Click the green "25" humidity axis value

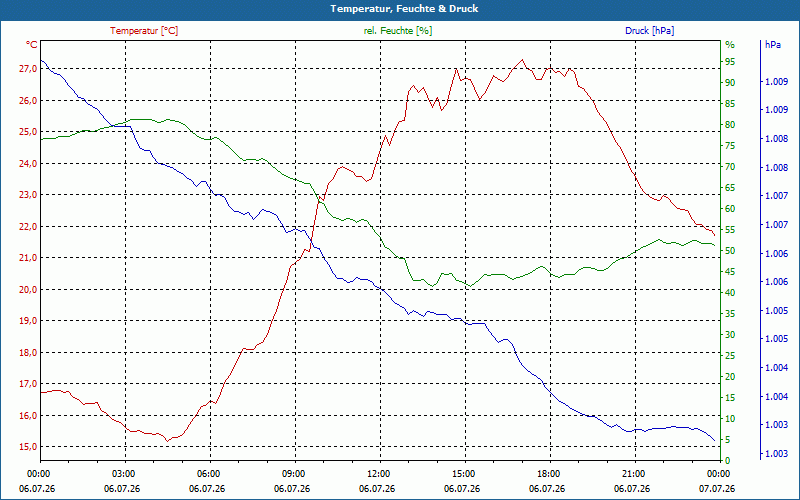pyautogui.click(x=730, y=356)
